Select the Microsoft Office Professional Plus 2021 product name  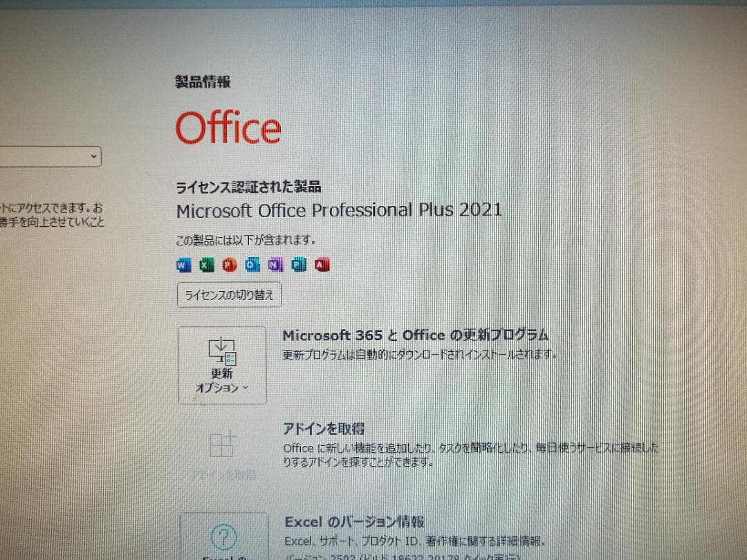(339, 210)
